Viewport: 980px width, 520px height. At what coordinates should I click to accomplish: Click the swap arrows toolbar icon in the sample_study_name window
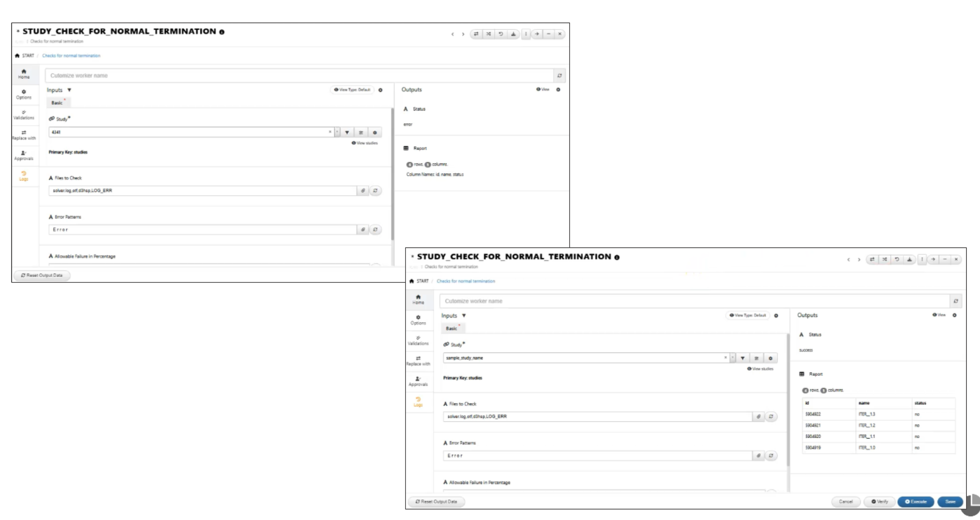872,259
